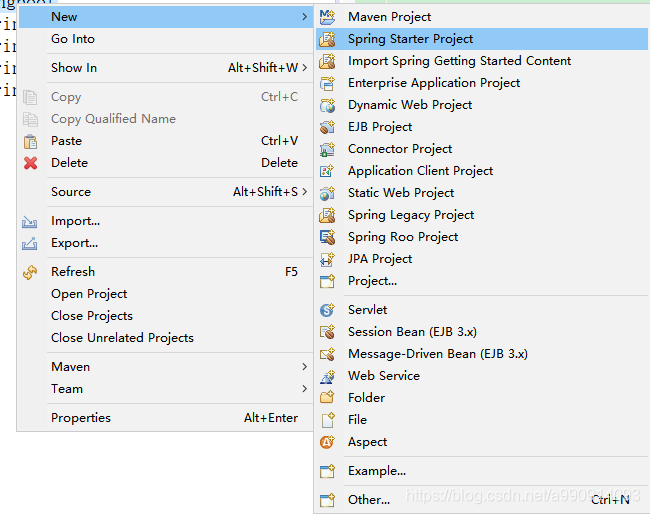Click the Spring Roo Project icon

[327, 237]
